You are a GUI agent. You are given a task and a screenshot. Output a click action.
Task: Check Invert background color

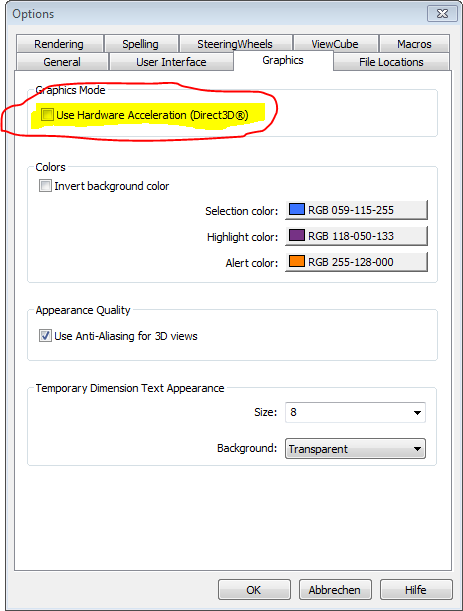[45, 185]
